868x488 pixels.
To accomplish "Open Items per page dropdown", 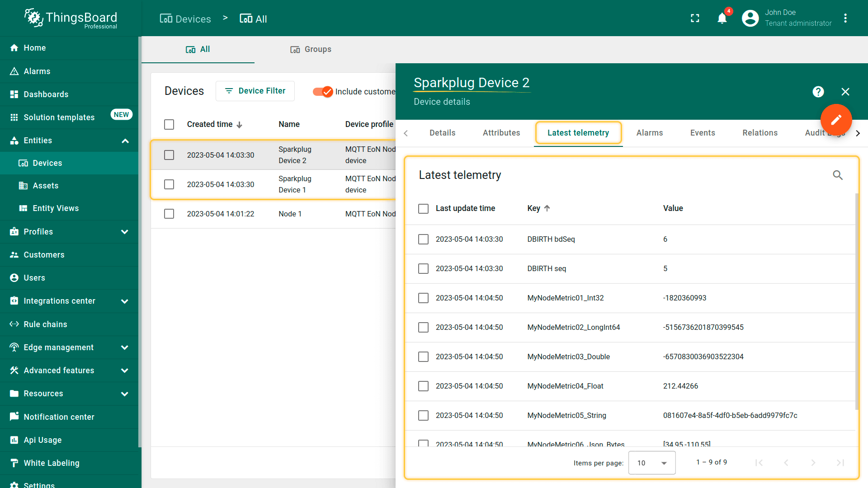I will click(651, 463).
